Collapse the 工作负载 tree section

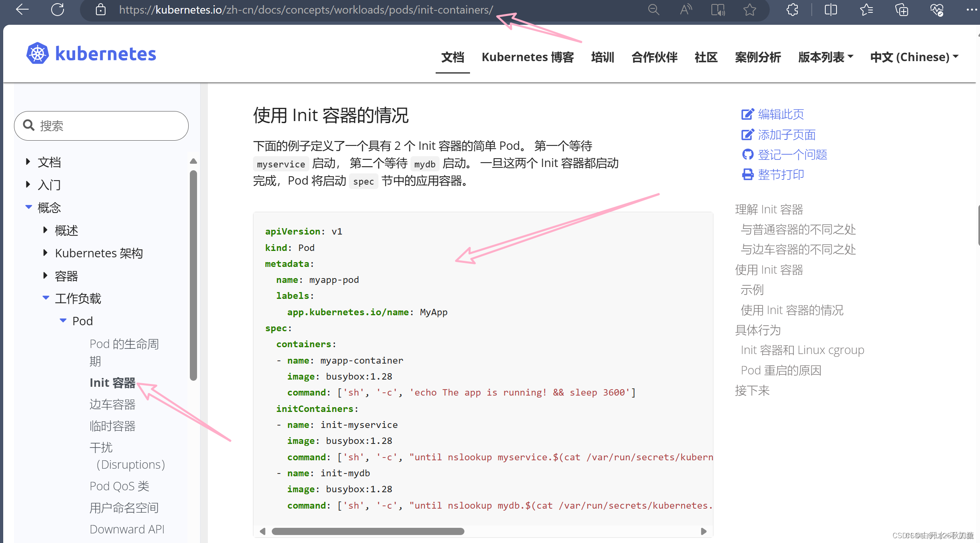point(46,298)
